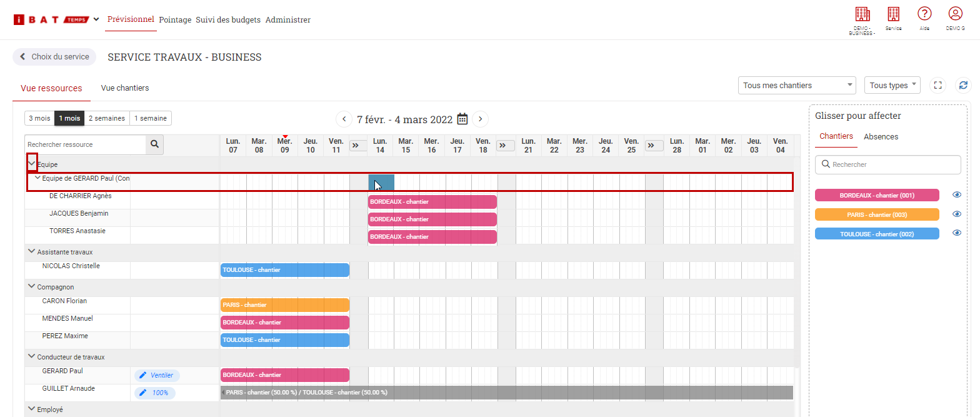
Task: Select the '2 semaines' view button
Action: pos(107,118)
